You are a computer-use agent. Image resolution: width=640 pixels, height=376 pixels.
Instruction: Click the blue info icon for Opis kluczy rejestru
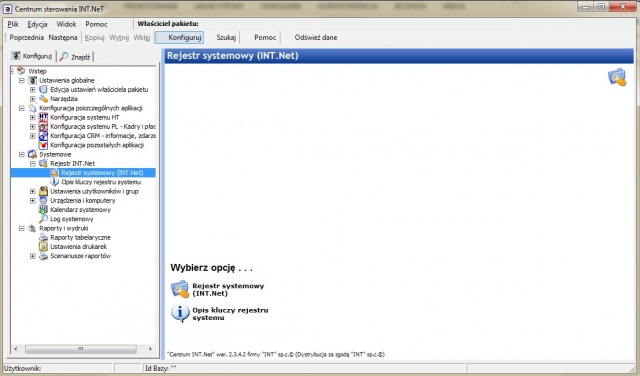pyautogui.click(x=180, y=314)
